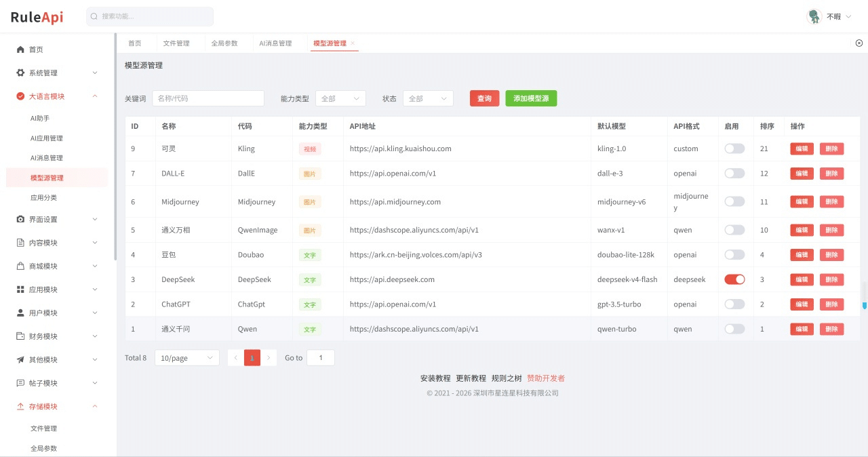The height and width of the screenshot is (457, 868).
Task: Click the folder icon for 财务模块
Action: coord(20,336)
